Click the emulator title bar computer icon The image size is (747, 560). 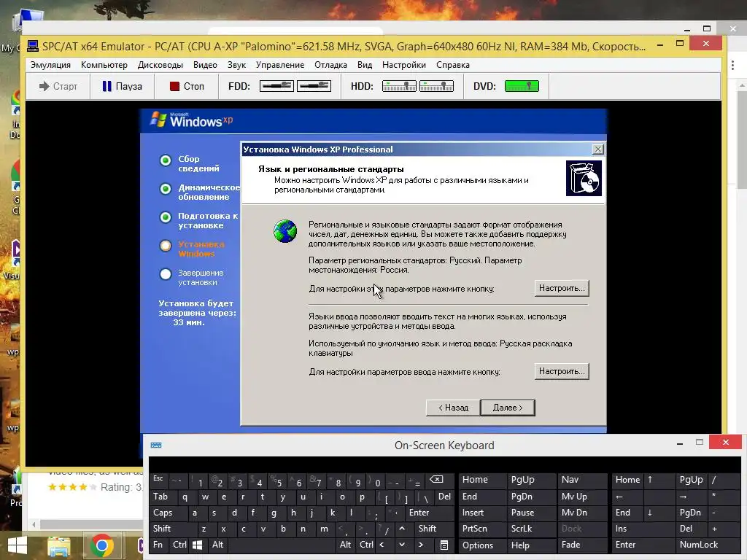point(33,46)
